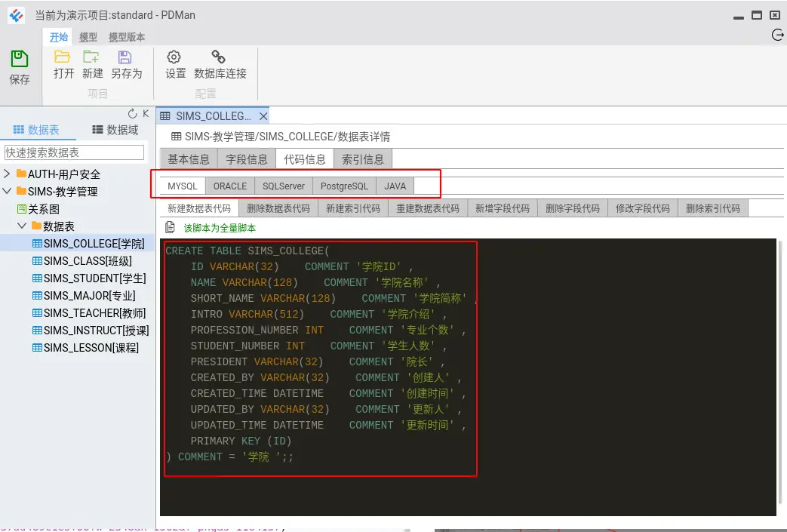Switch to 模型 ribbon tab
The image size is (787, 532).
coord(88,37)
